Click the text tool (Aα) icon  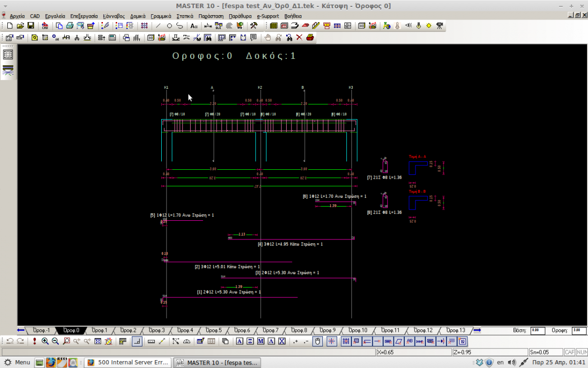pyautogui.click(x=194, y=26)
